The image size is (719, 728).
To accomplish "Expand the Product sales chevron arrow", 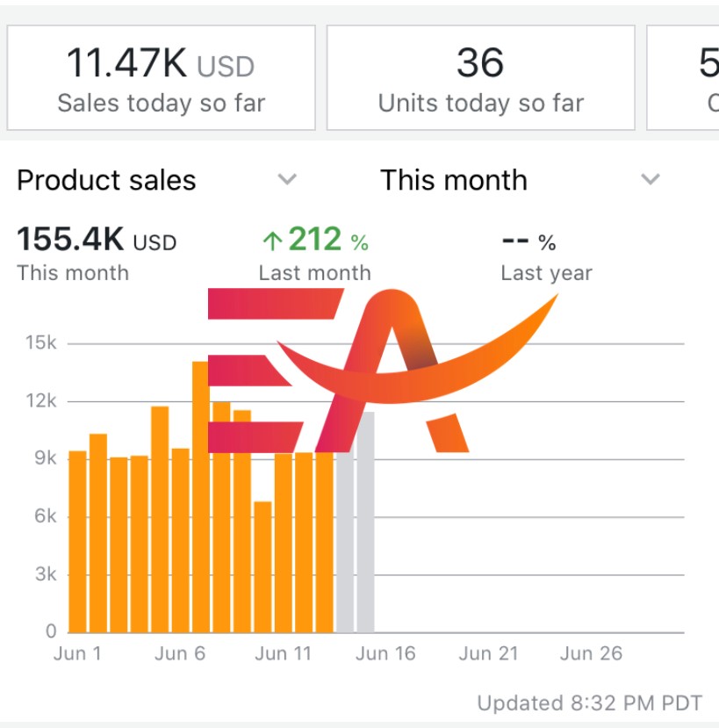I will point(287,180).
